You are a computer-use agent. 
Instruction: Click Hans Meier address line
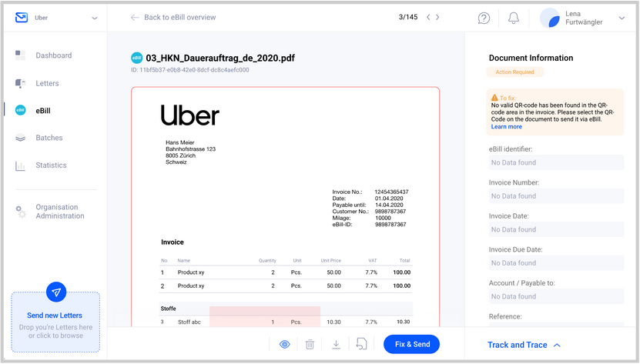click(180, 142)
